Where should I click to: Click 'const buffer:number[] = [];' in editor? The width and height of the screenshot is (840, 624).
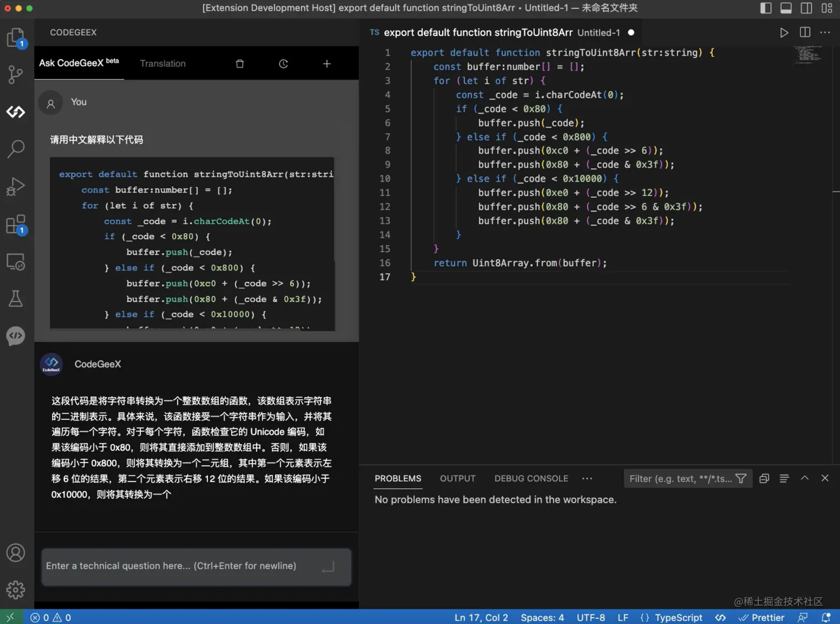508,67
